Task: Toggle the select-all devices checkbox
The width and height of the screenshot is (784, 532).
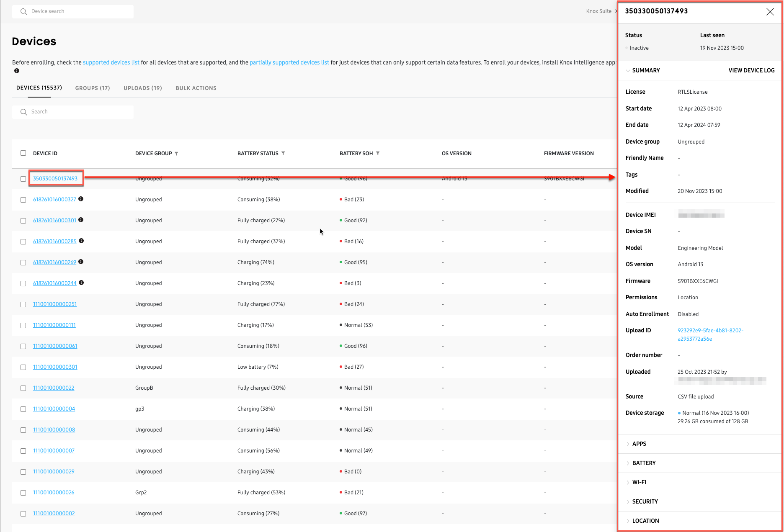Action: coord(23,153)
